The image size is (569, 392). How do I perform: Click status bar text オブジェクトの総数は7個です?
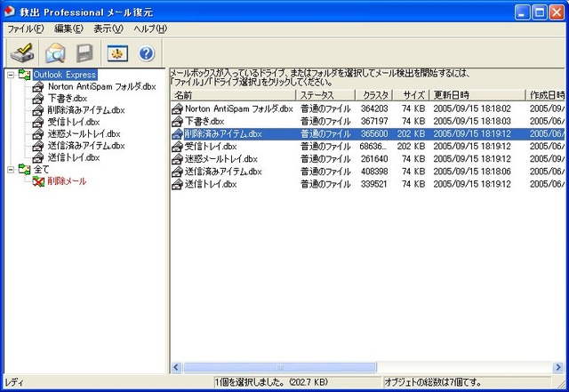tap(433, 382)
